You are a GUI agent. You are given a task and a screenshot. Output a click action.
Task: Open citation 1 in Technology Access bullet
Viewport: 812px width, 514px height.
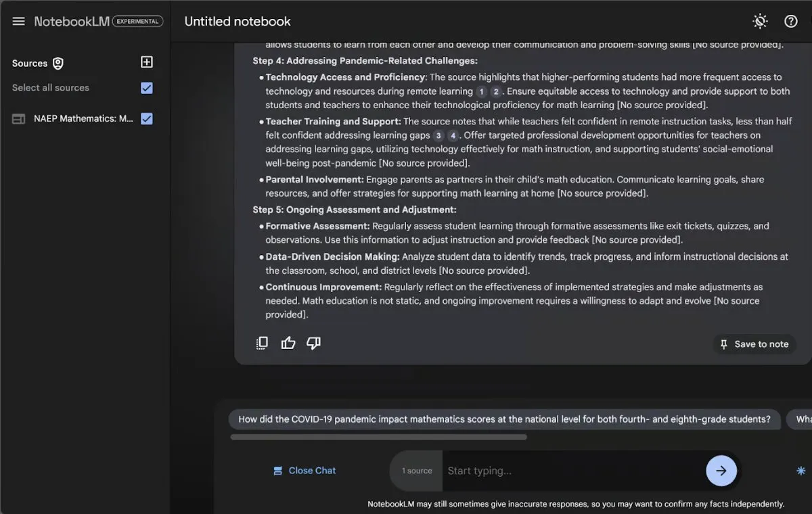pos(481,91)
